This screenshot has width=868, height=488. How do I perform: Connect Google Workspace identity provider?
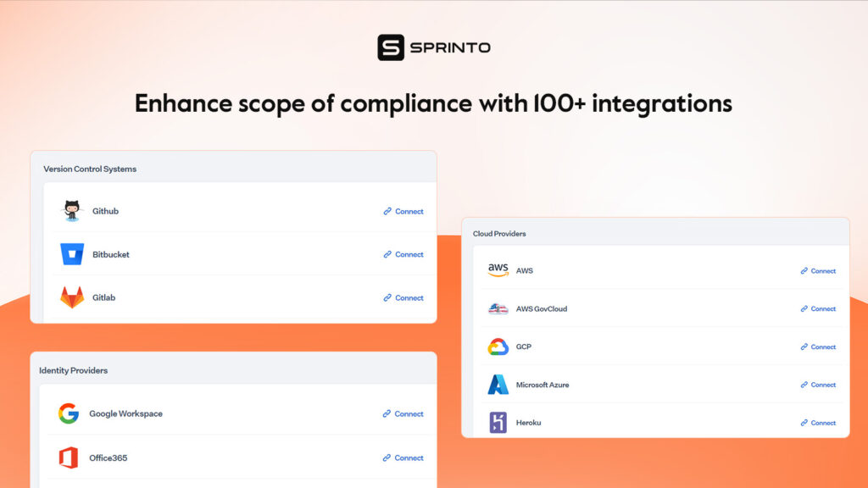tap(403, 413)
